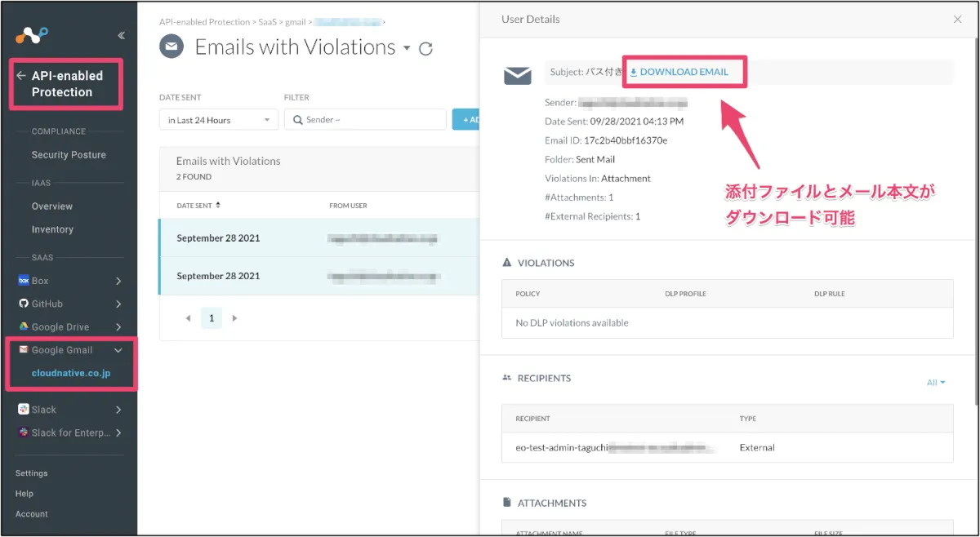The width and height of the screenshot is (980, 537).
Task: Click the POLICY column header
Action: click(528, 294)
